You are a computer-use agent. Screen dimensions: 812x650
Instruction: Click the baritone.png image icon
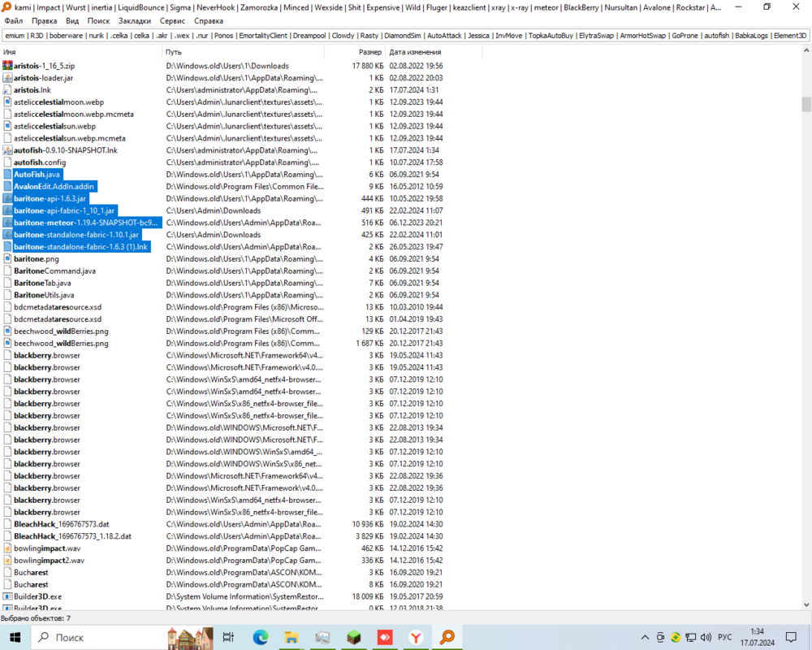[x=7, y=258]
